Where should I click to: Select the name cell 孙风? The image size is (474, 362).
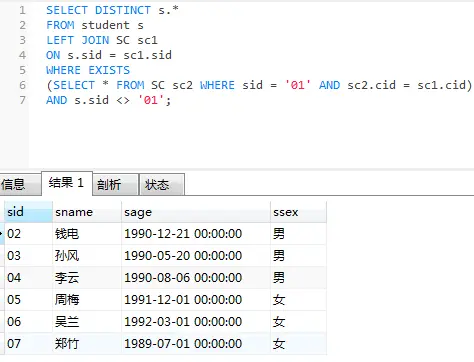coord(87,256)
